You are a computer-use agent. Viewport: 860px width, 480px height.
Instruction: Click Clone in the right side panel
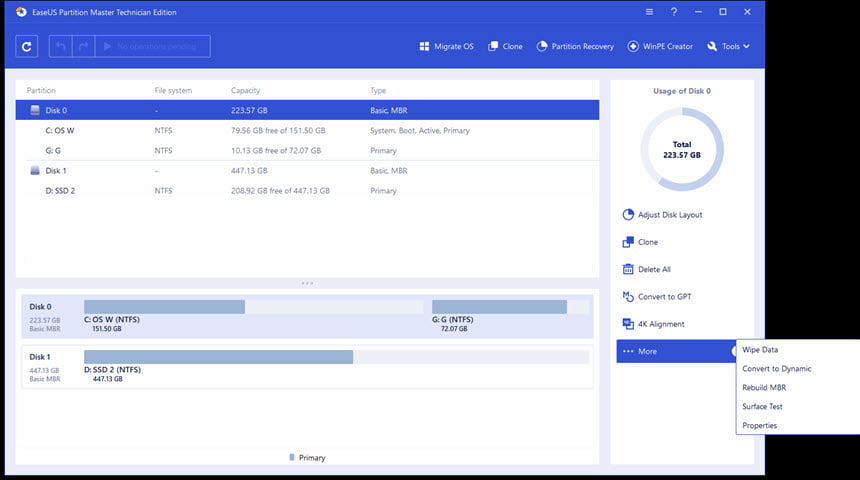(640, 242)
